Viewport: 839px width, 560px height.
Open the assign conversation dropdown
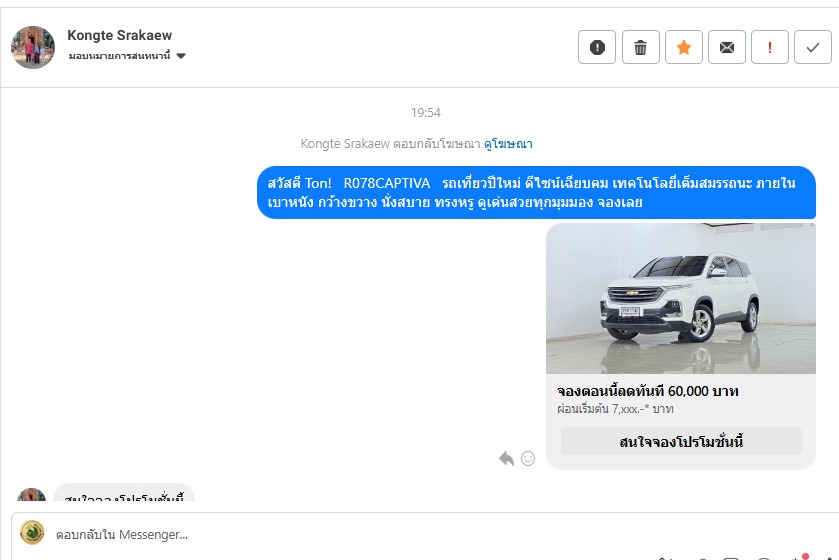coord(127,56)
